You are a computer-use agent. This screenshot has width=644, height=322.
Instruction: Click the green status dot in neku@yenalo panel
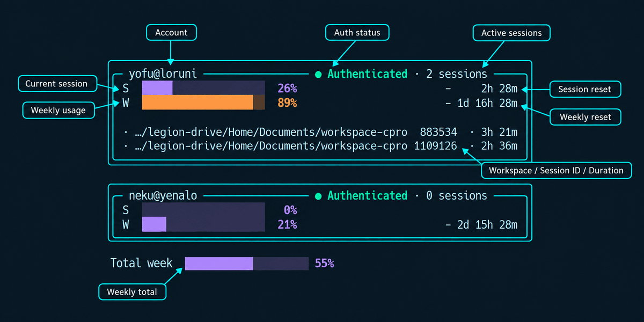[x=318, y=196]
